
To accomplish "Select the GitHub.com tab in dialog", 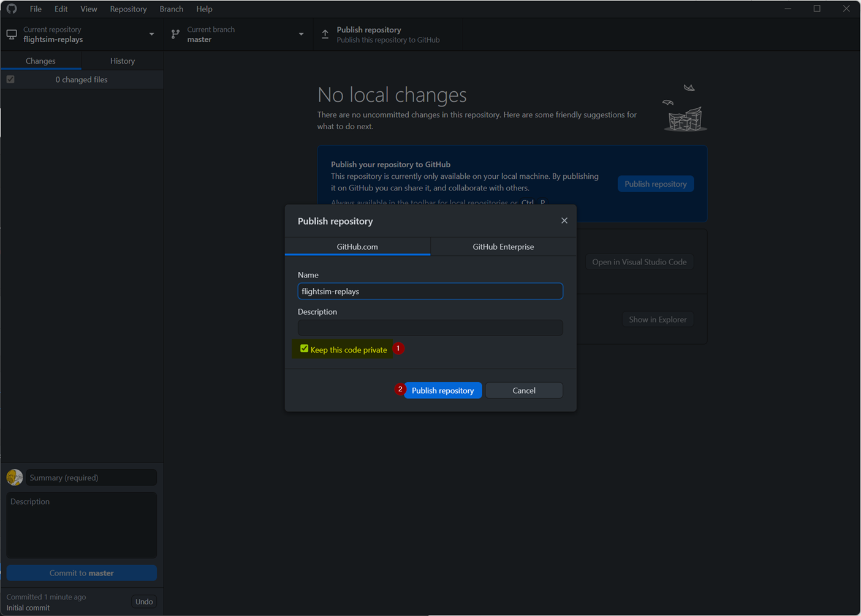I will [x=357, y=247].
